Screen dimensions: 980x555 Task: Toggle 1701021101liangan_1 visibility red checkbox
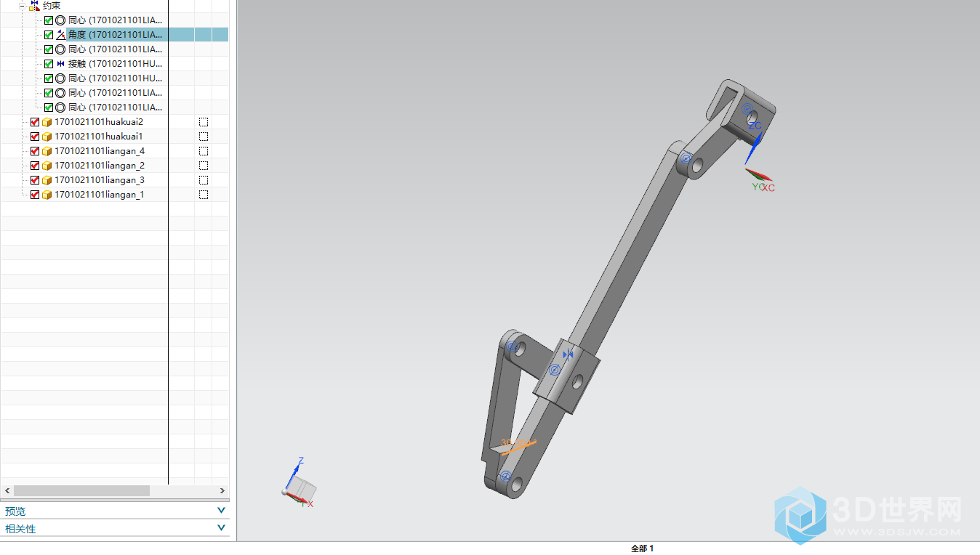pos(35,195)
